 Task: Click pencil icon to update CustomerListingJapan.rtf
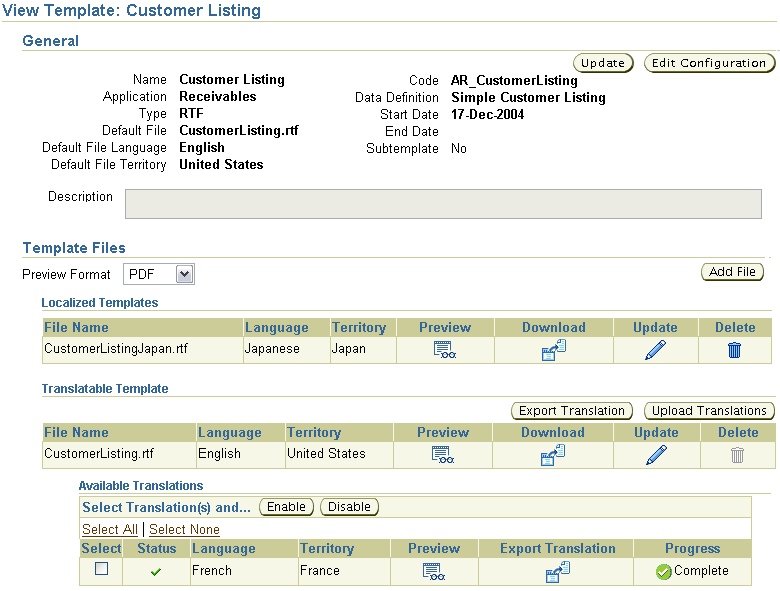(655, 350)
